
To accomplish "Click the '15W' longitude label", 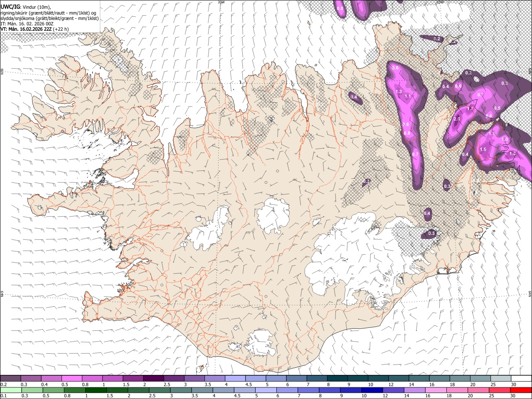I will point(440,2).
